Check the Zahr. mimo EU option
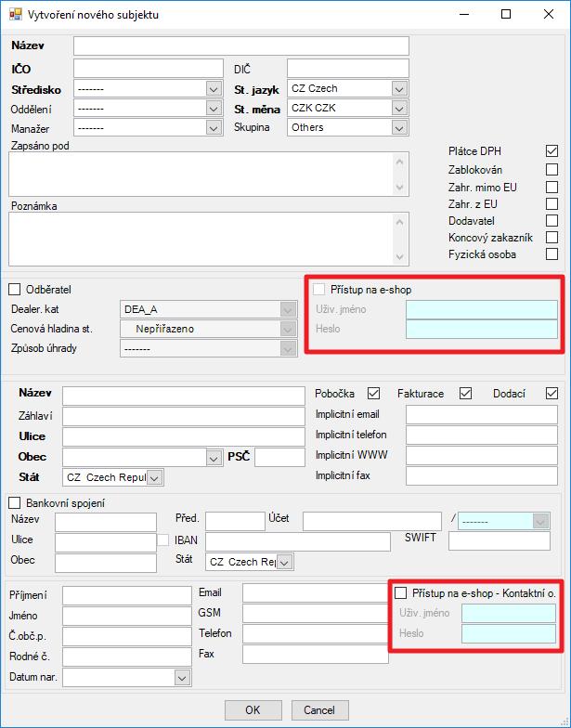The height and width of the screenshot is (728, 571). coord(552,188)
